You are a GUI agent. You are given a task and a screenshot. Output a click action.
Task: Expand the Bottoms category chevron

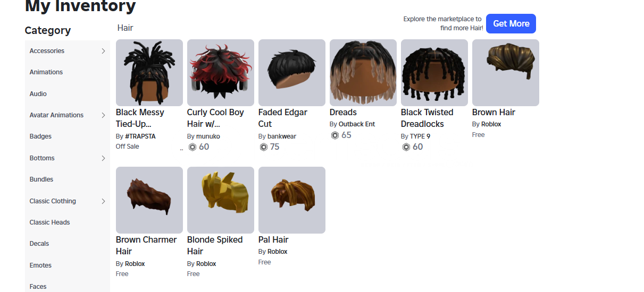(x=103, y=158)
